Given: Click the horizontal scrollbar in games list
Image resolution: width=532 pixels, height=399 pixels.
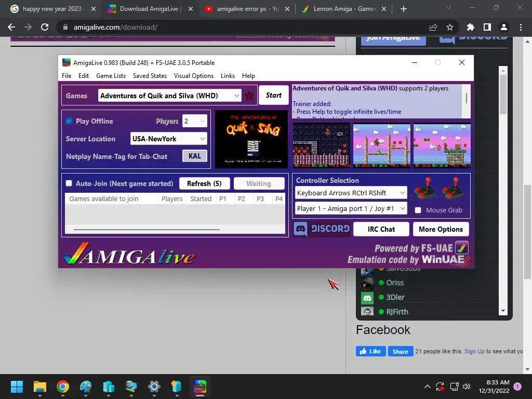Looking at the screenshot, I should tap(147, 230).
